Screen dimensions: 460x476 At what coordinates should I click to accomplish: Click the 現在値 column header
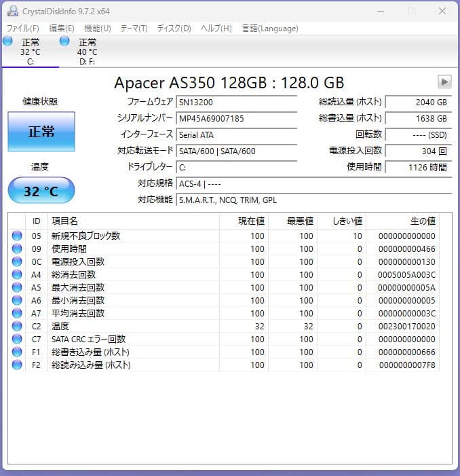pos(244,221)
